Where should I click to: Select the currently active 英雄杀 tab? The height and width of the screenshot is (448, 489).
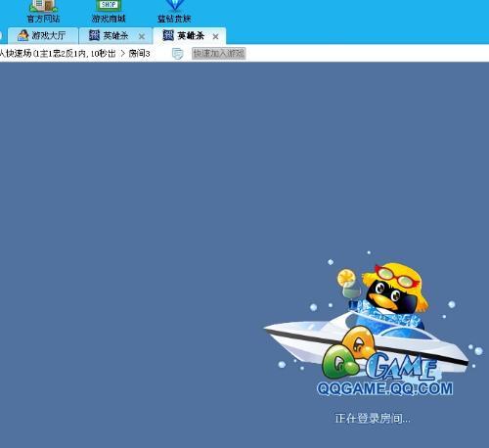coord(190,35)
